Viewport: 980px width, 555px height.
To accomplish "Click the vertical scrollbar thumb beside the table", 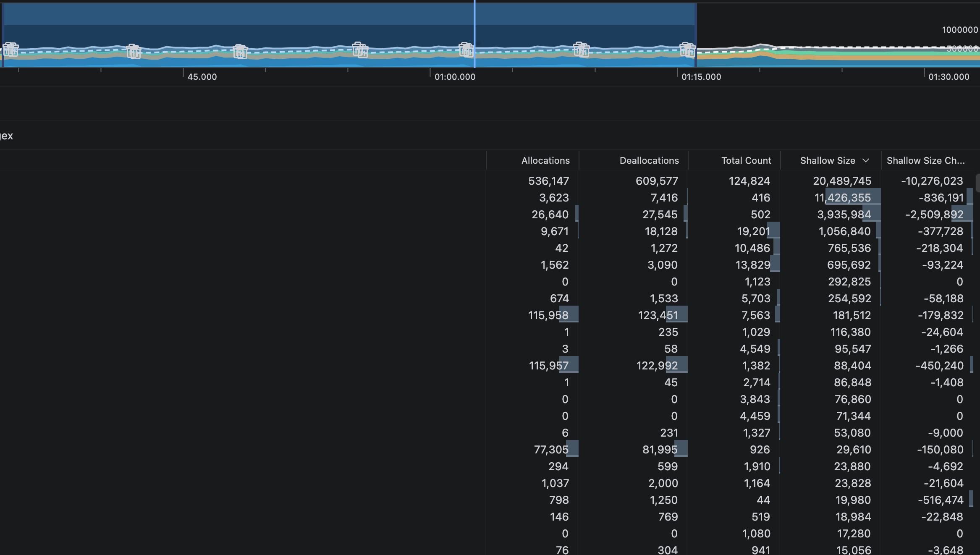I will click(x=977, y=183).
